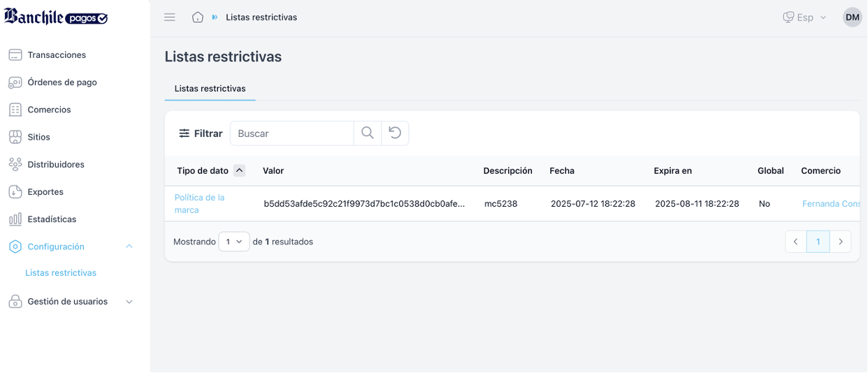The height and width of the screenshot is (373, 868).
Task: Click the Descripción column header
Action: click(x=507, y=170)
